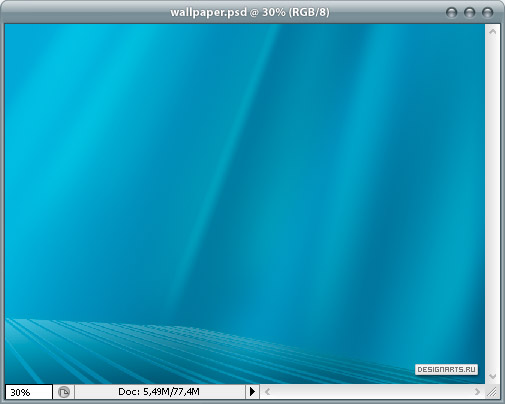Viewport: 505px width, 404px height.
Task: Click the round status bar icon beside zoom field
Action: coord(64,392)
